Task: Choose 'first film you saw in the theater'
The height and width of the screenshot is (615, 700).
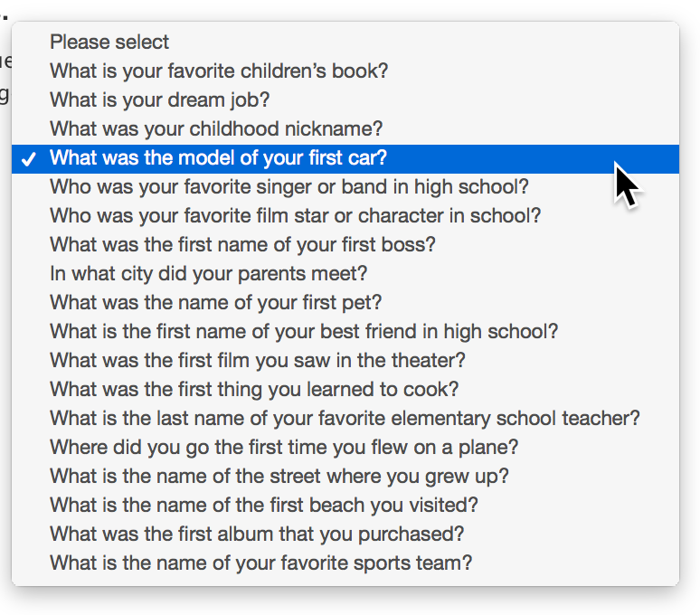Action: (x=345, y=361)
